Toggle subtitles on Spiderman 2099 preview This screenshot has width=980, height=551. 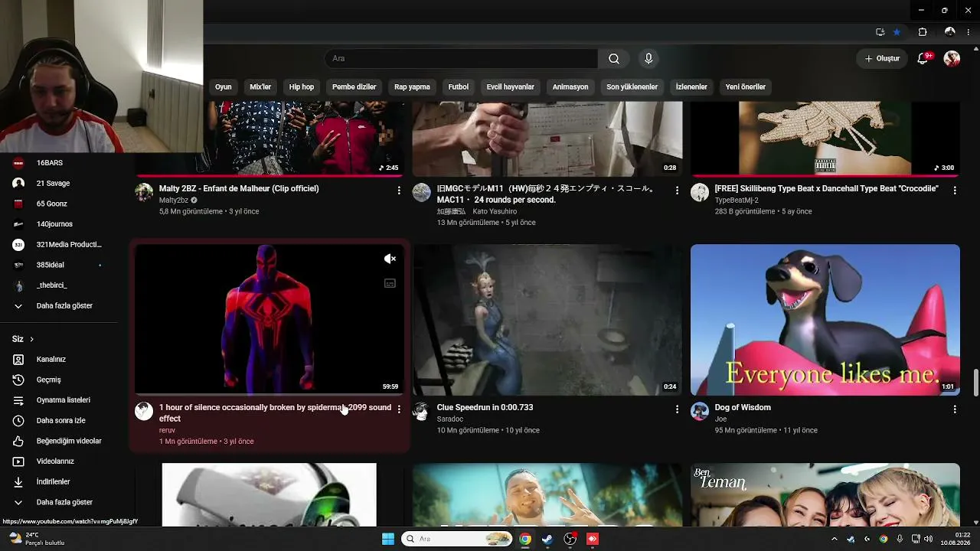tap(390, 283)
